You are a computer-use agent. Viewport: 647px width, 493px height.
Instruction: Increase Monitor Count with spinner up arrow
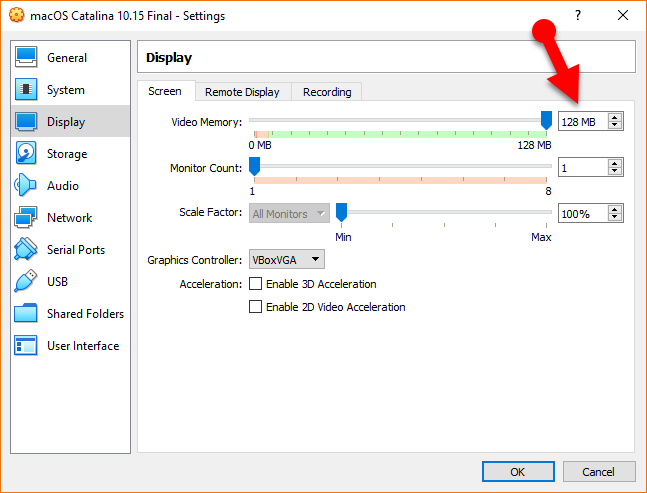(x=615, y=163)
